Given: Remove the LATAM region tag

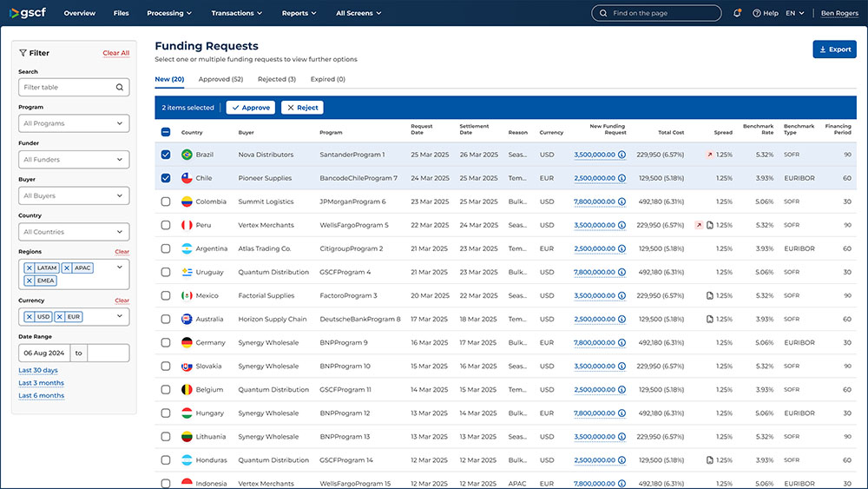Looking at the screenshot, I should (x=30, y=268).
